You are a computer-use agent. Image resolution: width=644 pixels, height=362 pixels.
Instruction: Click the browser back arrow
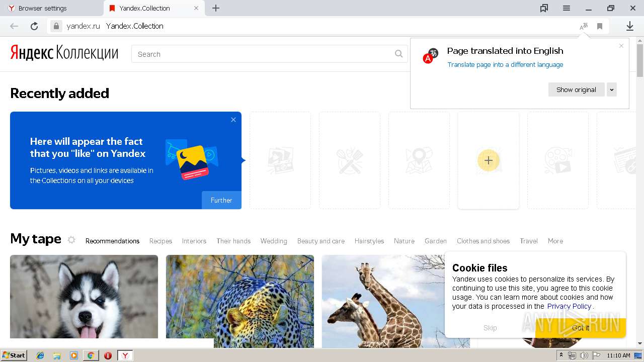[14, 26]
